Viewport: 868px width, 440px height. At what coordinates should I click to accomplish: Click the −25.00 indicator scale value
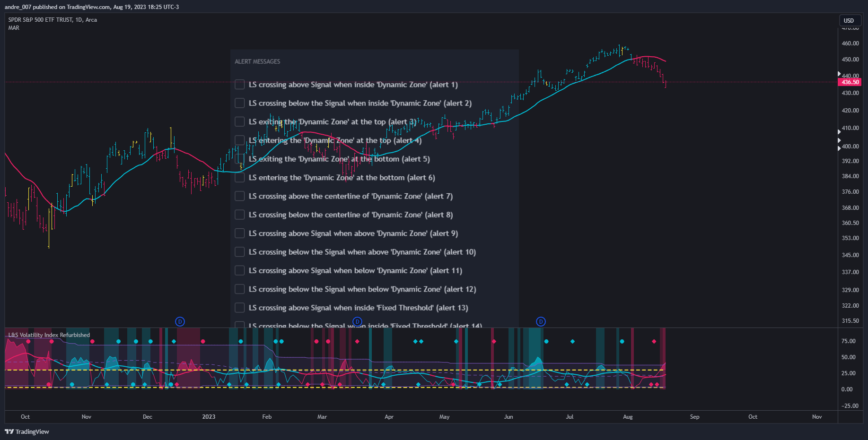point(850,406)
